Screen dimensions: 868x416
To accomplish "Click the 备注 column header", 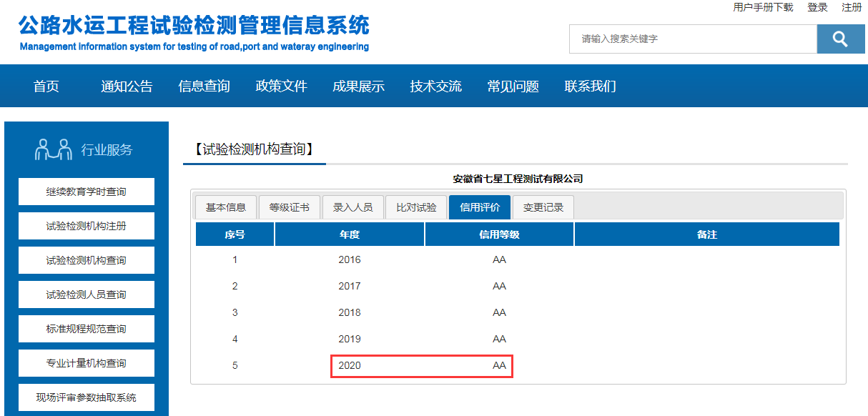I will 707,234.
